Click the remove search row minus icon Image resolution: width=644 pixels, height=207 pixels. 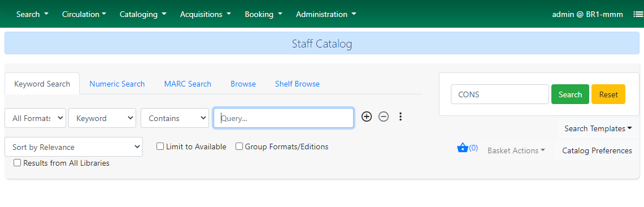pyautogui.click(x=383, y=117)
